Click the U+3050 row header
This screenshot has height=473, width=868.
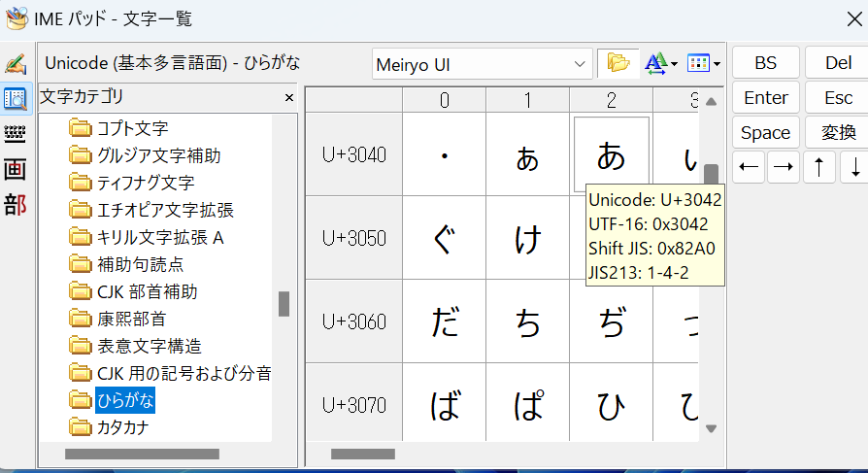pyautogui.click(x=354, y=238)
